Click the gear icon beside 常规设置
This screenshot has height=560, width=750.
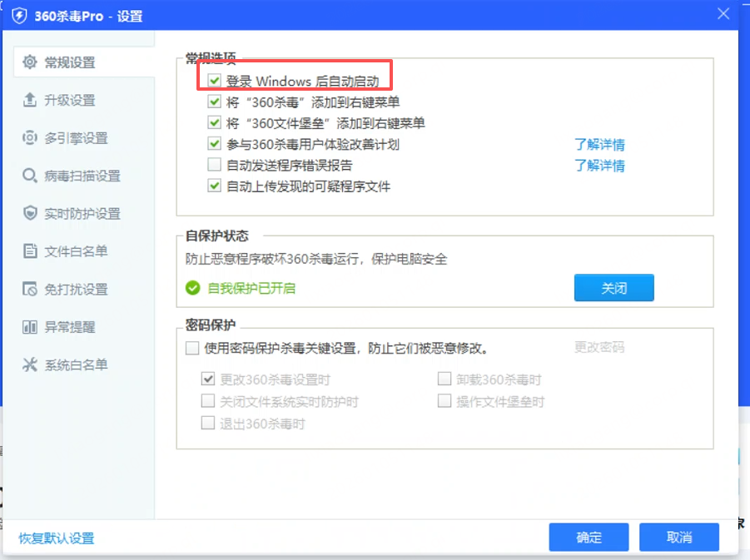coord(30,62)
